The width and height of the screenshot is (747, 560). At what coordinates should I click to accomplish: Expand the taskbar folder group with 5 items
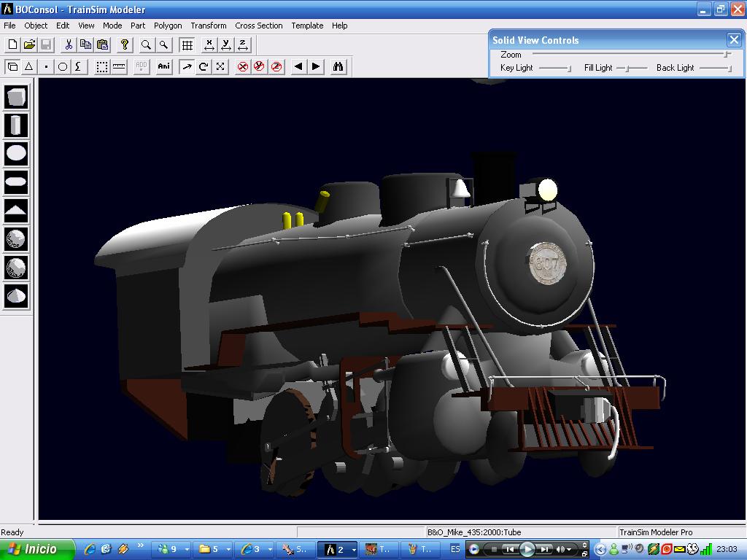214,549
